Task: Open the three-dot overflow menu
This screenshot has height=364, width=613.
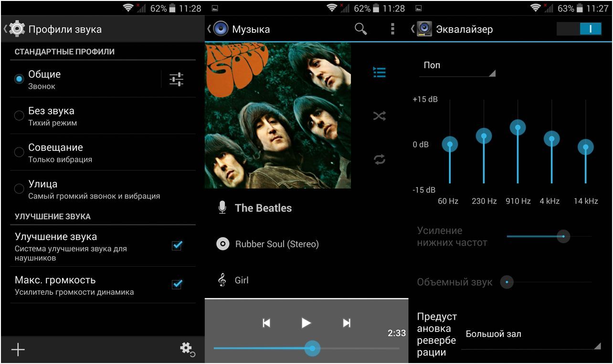Action: pos(392,29)
